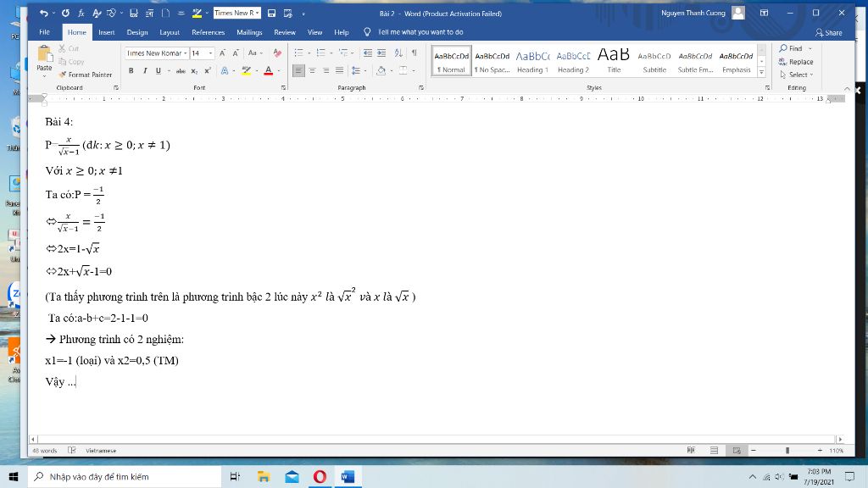
Task: Click Read Mode view icon in status bar
Action: coord(691,451)
